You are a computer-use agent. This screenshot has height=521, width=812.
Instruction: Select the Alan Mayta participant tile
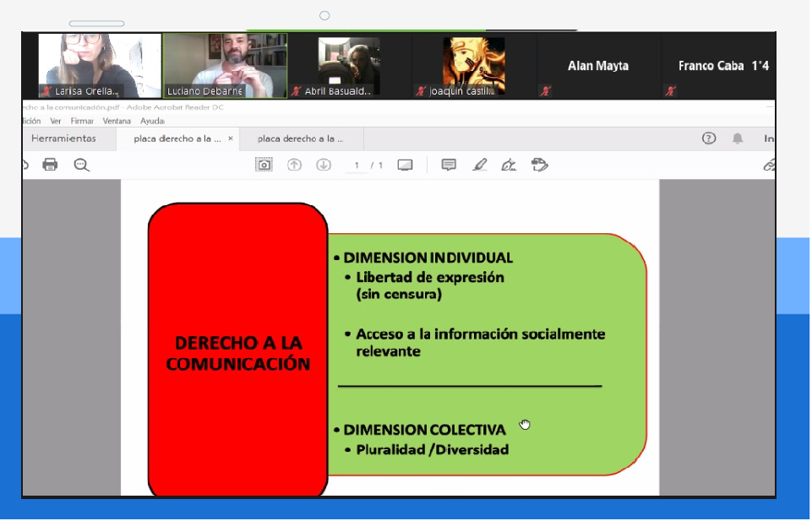coord(598,67)
